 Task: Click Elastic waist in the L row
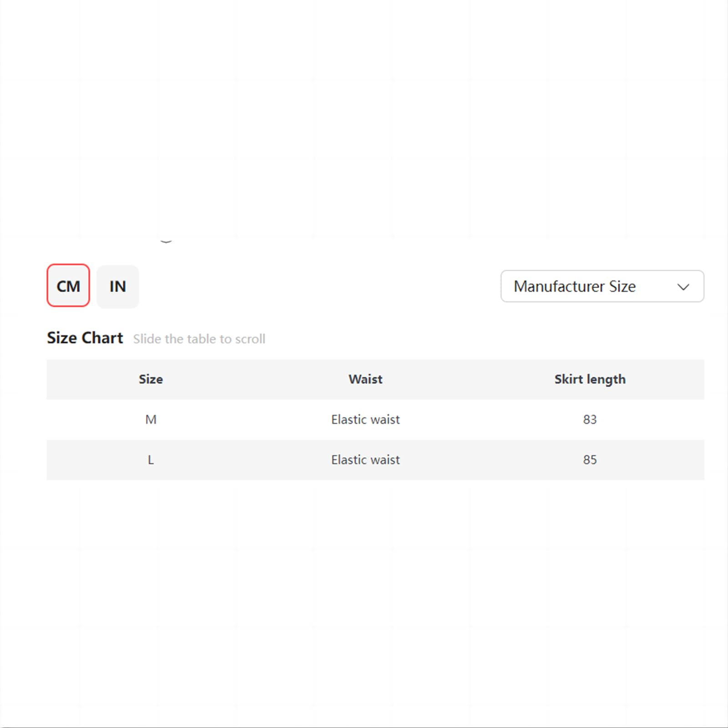pos(365,460)
